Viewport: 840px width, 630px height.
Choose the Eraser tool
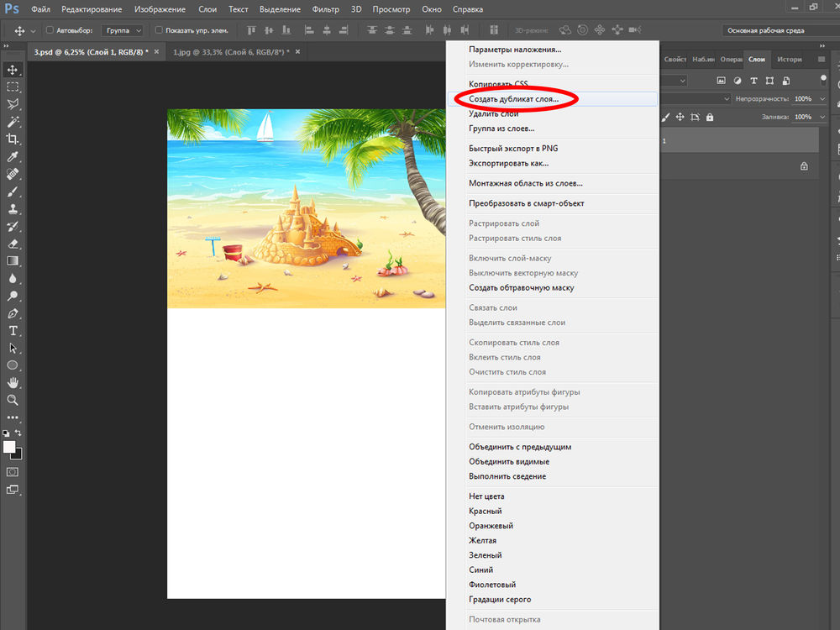(13, 244)
